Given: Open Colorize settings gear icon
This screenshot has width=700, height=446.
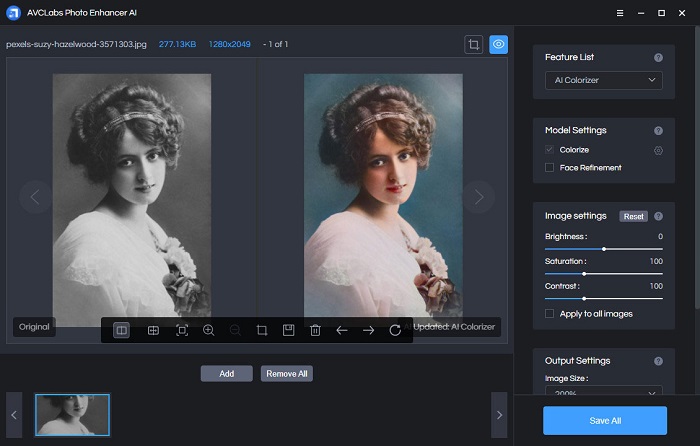Looking at the screenshot, I should tap(658, 150).
